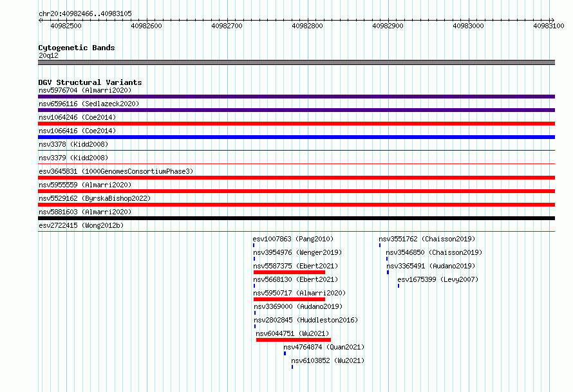Select the purple nsv6596116 Sedlazeck2020 bar
The height and width of the screenshot is (392, 573).
296,110
